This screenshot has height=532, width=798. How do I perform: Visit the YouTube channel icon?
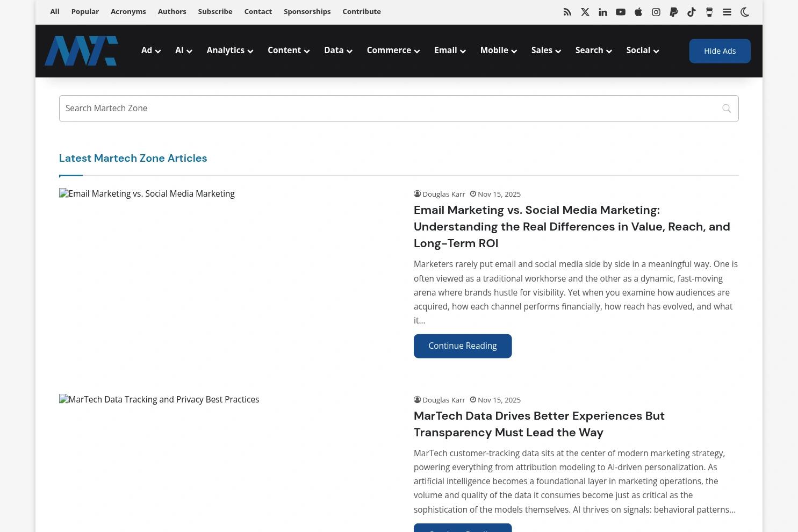coord(620,12)
